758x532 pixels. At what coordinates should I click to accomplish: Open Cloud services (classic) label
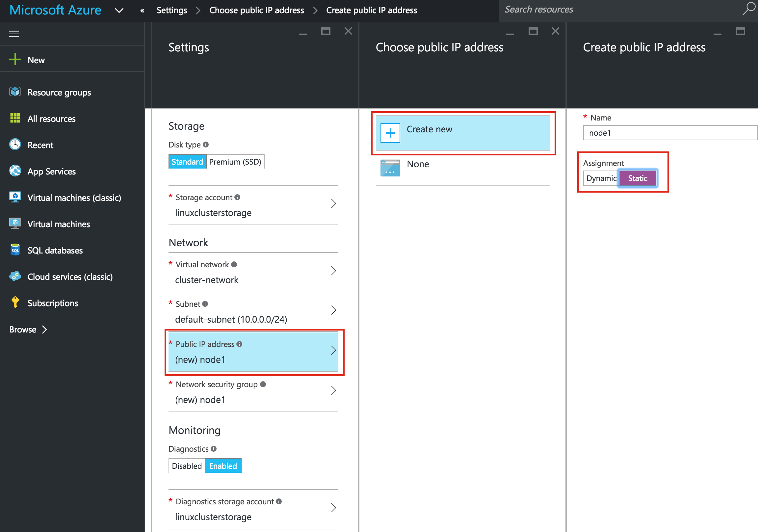(70, 277)
